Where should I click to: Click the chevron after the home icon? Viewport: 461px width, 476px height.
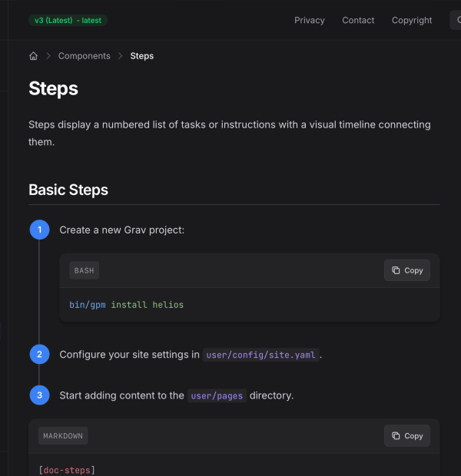(48, 56)
